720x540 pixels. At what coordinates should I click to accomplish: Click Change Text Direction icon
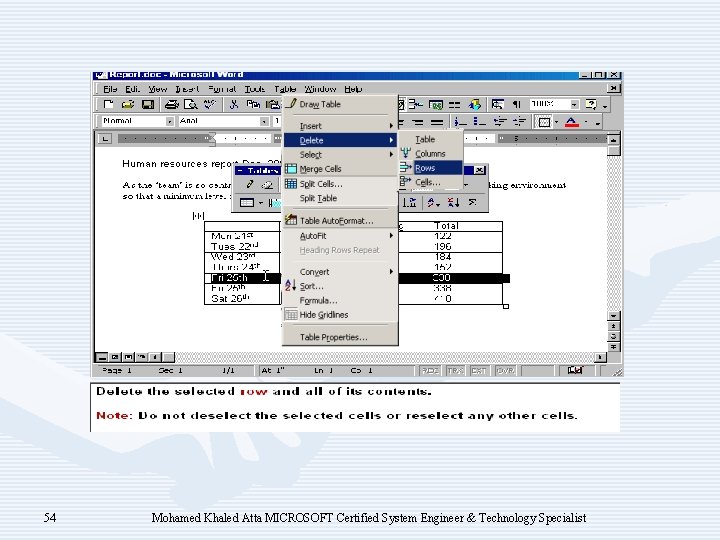point(410,202)
